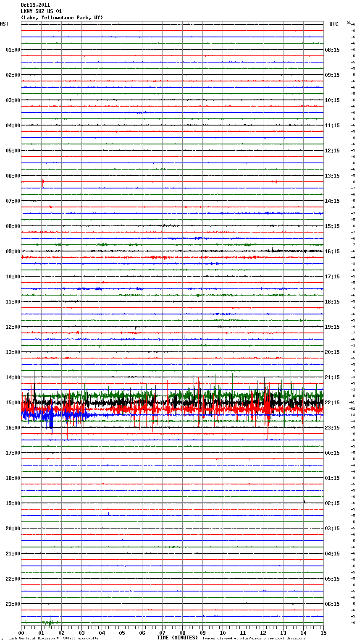
Task: Click the "01:00" MST time label
Action: click(x=13, y=50)
